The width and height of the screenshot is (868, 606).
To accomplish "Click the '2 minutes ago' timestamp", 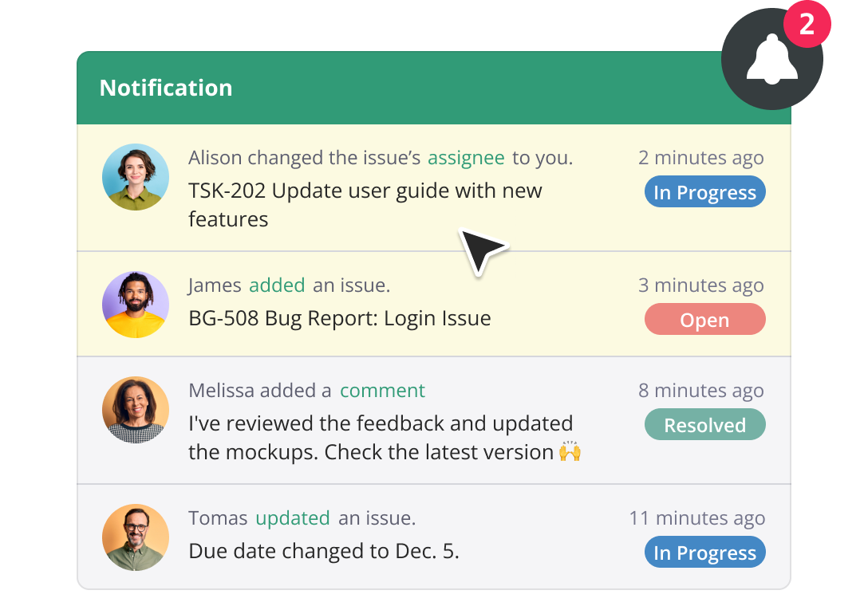I will pyautogui.click(x=700, y=158).
